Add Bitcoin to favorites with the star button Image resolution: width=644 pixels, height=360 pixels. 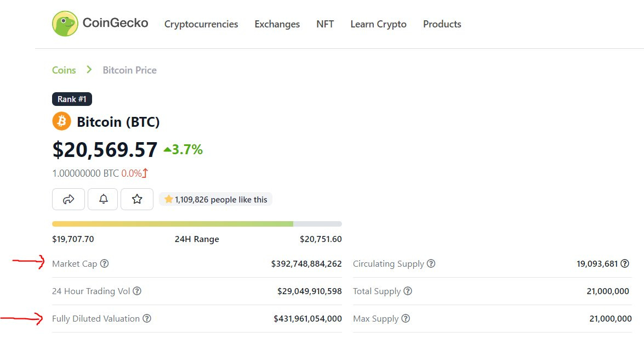[137, 199]
